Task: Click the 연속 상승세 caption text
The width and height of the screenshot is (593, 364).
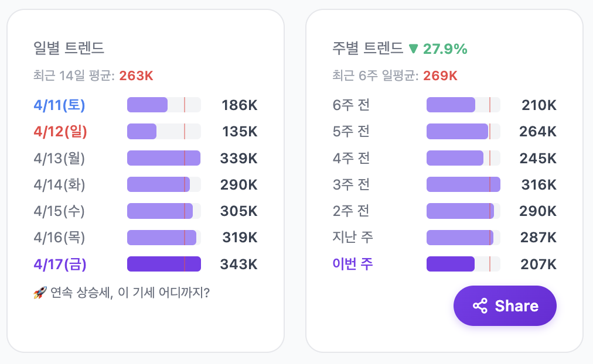Action: tap(128, 292)
